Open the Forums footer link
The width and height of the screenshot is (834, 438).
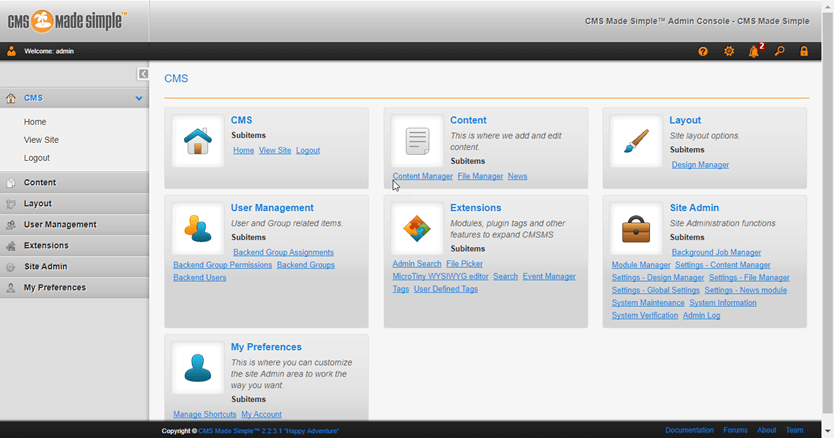point(735,430)
